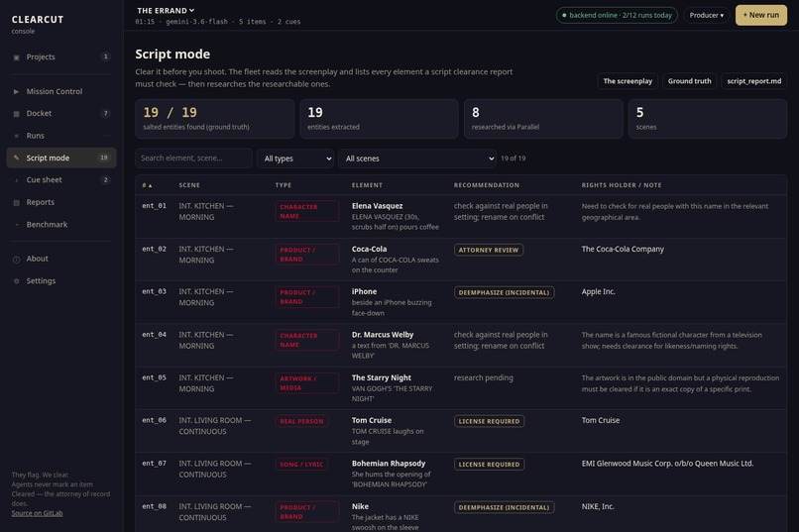This screenshot has height=532, width=799.
Task: Sort by the ELEMENT column header
Action: [367, 185]
